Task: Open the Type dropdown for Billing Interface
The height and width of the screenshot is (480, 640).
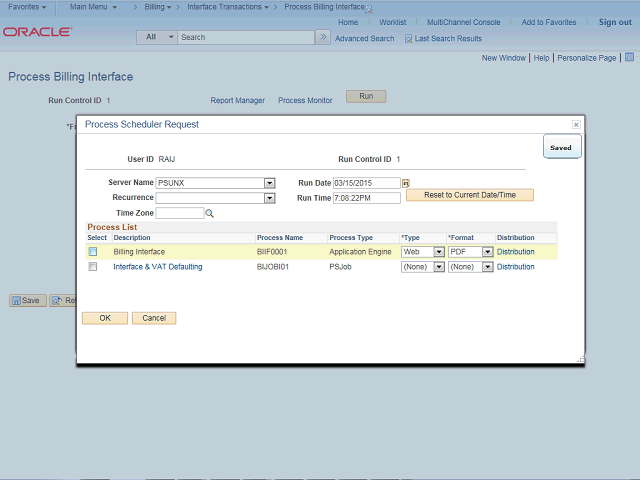Action: point(438,252)
